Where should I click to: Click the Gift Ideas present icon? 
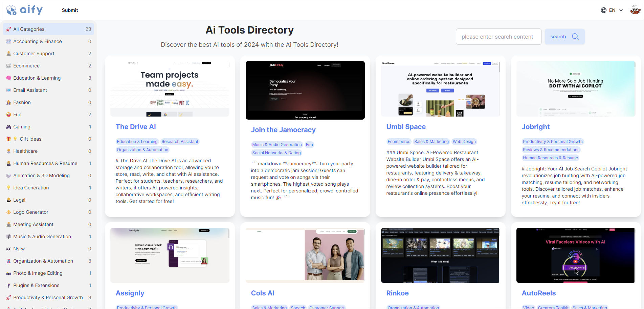click(9, 139)
